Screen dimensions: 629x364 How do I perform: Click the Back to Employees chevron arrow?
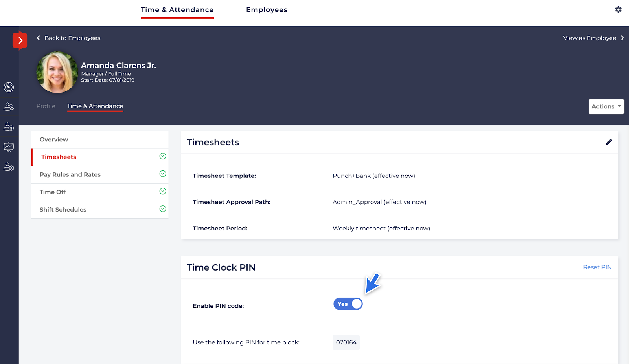click(x=38, y=38)
